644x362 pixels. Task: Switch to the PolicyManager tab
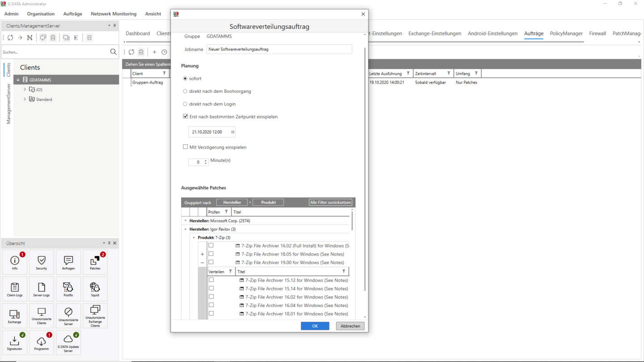tap(566, 34)
